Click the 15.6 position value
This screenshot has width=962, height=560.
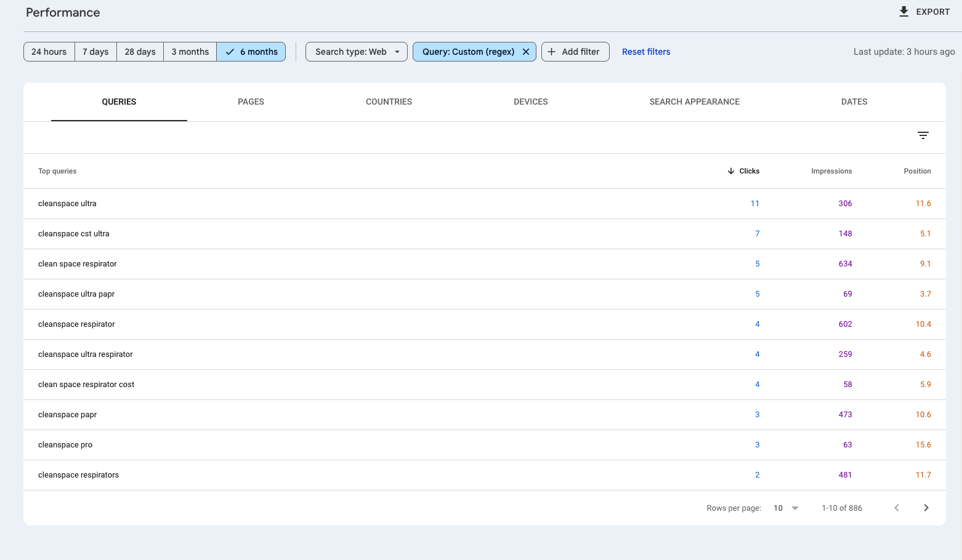(923, 445)
